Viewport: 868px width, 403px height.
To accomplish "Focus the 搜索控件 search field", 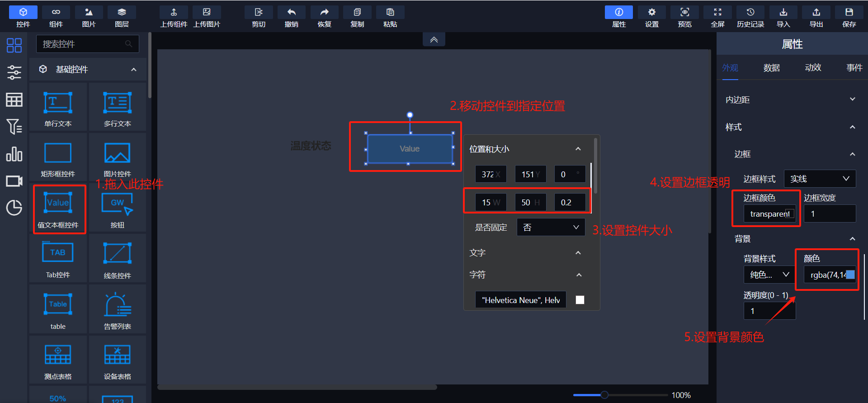I will [x=88, y=44].
